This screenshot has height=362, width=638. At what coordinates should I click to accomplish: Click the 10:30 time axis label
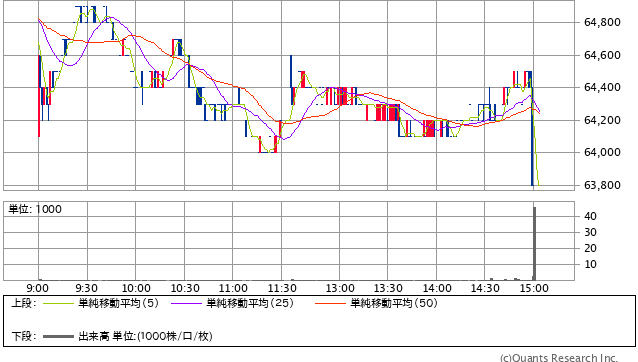[x=185, y=288]
